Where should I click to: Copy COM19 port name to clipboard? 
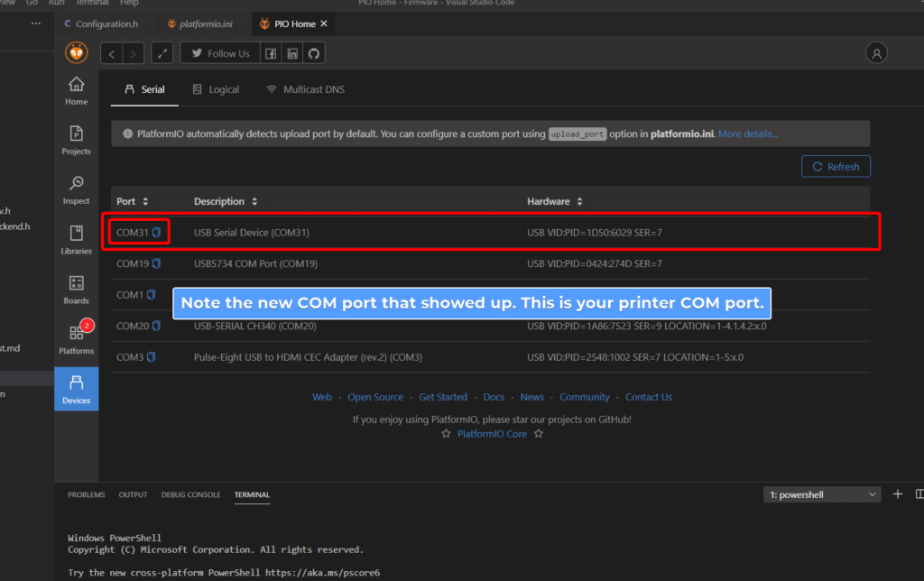(x=156, y=263)
